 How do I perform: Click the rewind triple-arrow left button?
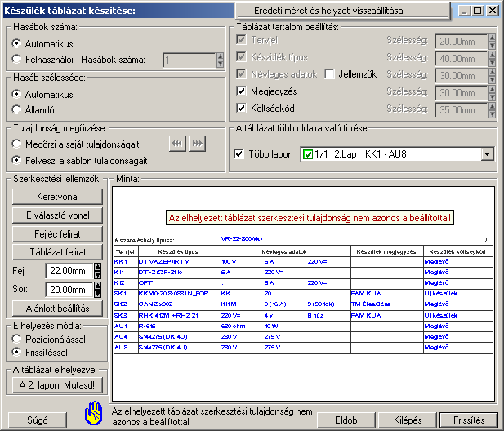point(177,143)
